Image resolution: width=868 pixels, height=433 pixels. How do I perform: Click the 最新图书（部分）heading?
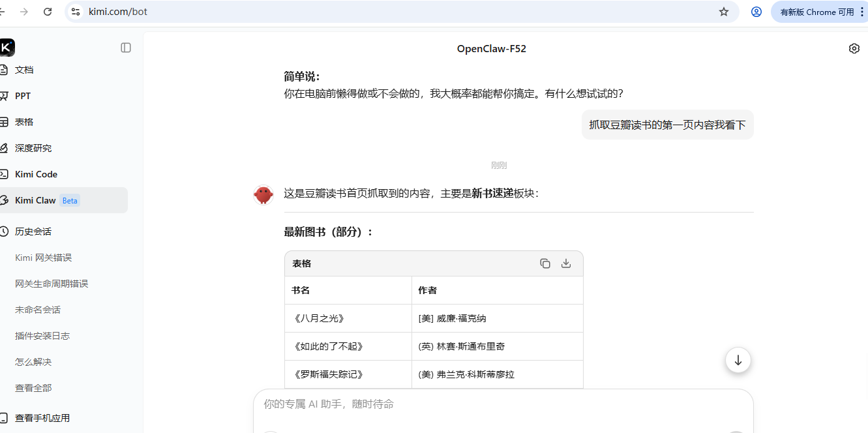click(329, 232)
